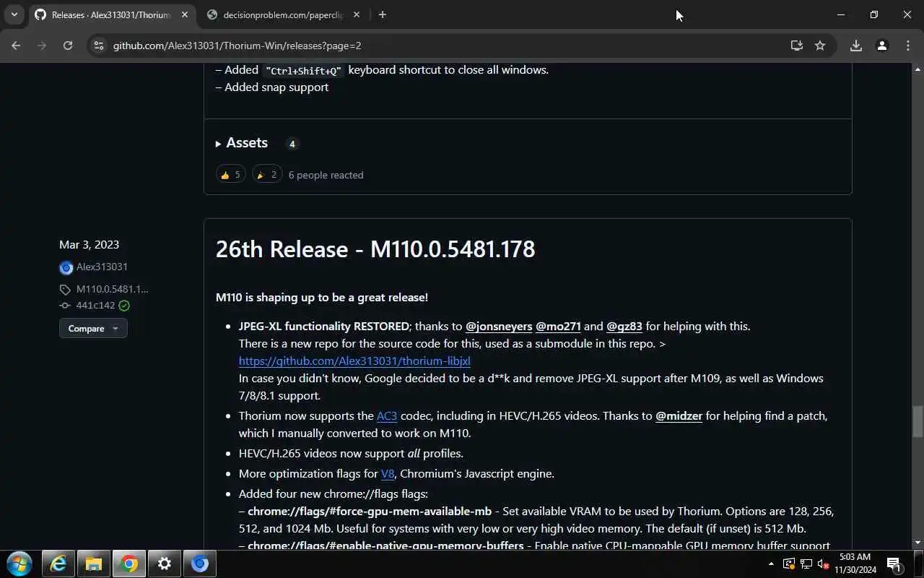Close the Releases Thorium tab
The width and height of the screenshot is (924, 578).
pos(185,14)
